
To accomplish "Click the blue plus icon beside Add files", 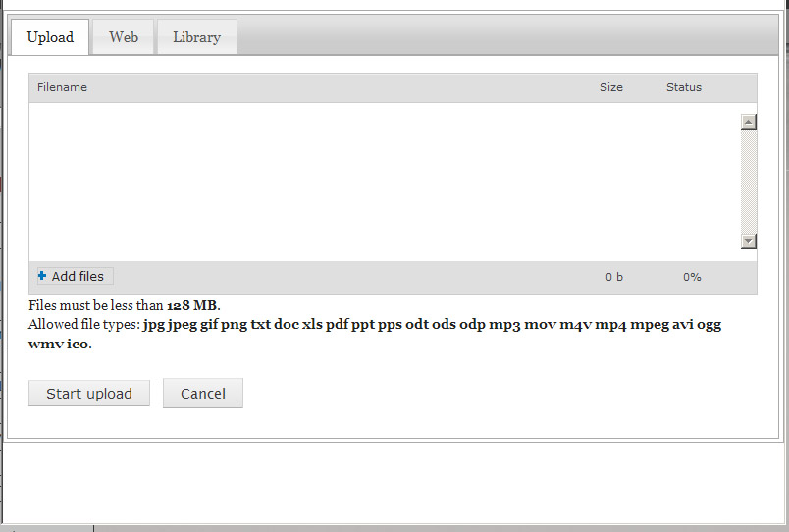I will click(x=42, y=277).
